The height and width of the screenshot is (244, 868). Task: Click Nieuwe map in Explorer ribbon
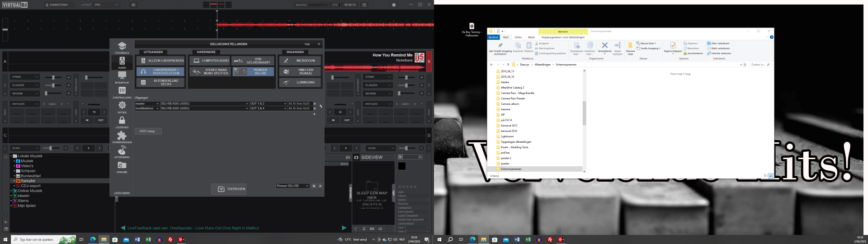[630, 48]
